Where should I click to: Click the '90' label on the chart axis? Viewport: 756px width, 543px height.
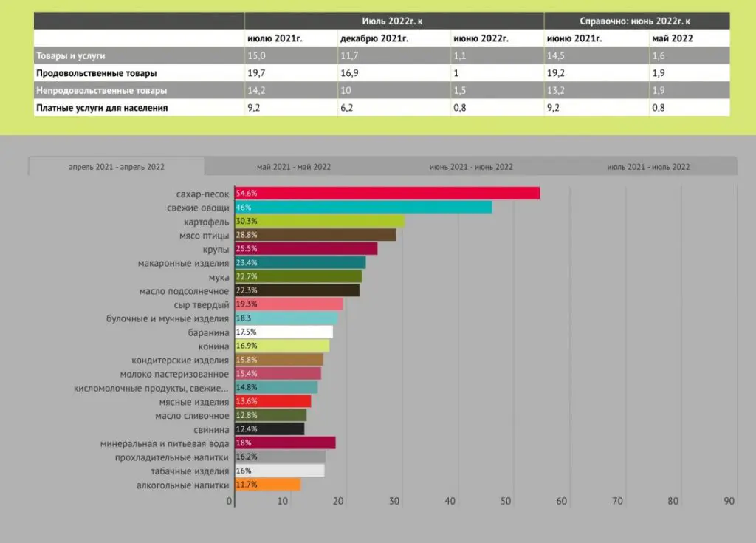727,499
